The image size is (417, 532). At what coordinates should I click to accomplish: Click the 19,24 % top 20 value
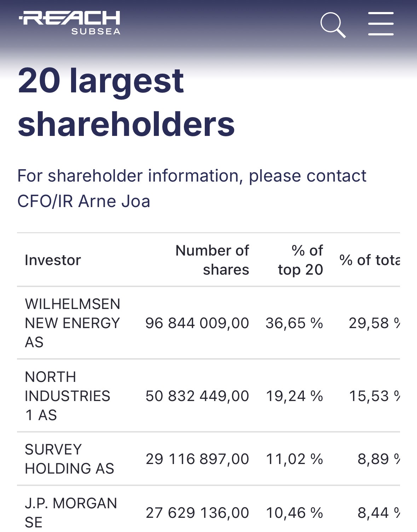point(294,396)
